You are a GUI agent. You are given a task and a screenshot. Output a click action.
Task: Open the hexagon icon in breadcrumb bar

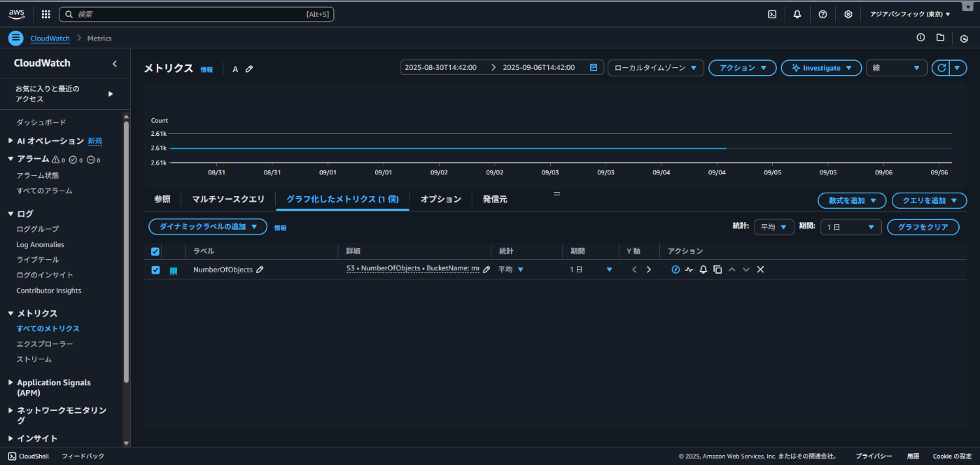(x=964, y=39)
